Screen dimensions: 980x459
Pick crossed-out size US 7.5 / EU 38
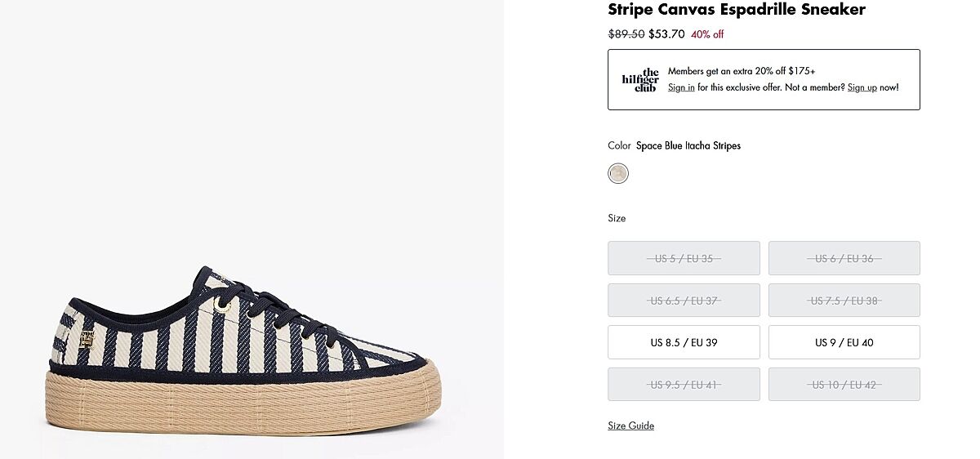click(x=844, y=301)
